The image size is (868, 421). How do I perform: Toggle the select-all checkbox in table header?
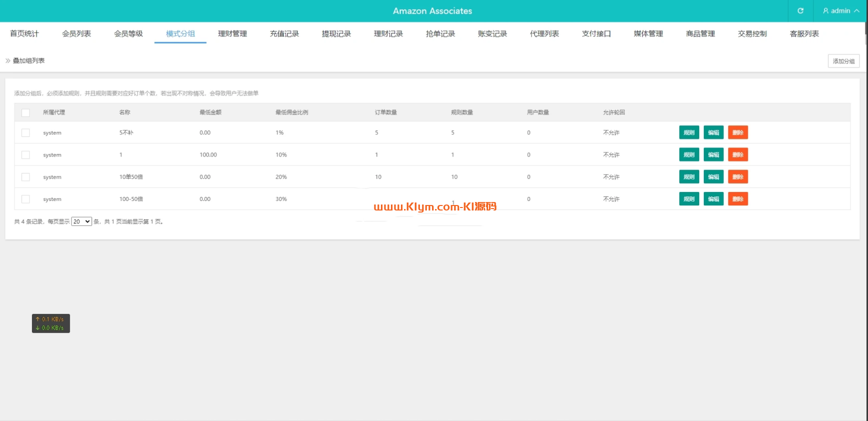(x=26, y=113)
